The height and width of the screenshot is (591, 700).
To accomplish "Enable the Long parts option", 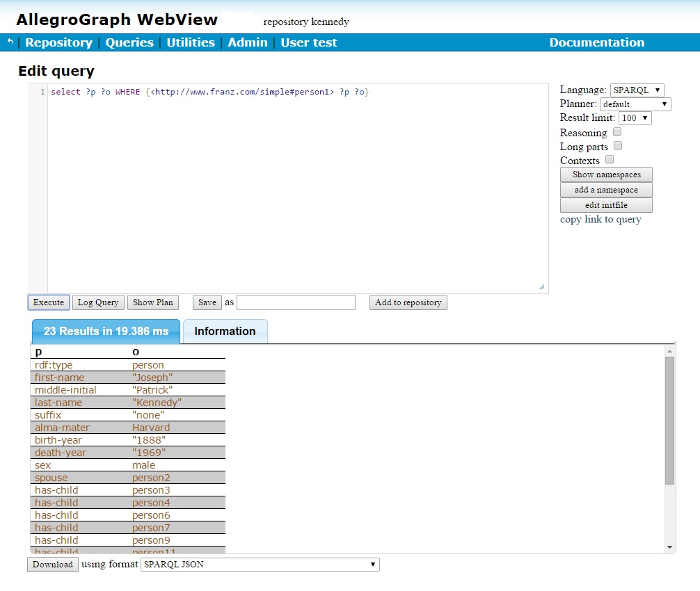I will (x=617, y=145).
